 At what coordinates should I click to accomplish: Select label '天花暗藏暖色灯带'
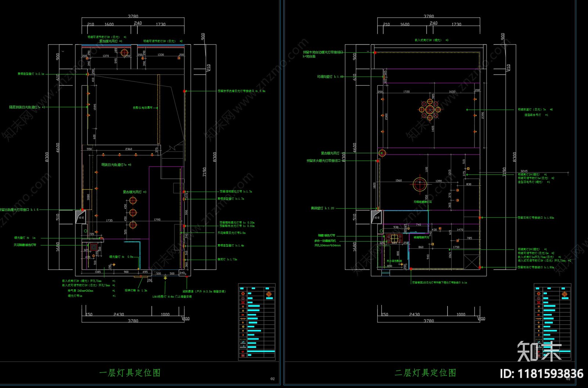click(x=25, y=245)
